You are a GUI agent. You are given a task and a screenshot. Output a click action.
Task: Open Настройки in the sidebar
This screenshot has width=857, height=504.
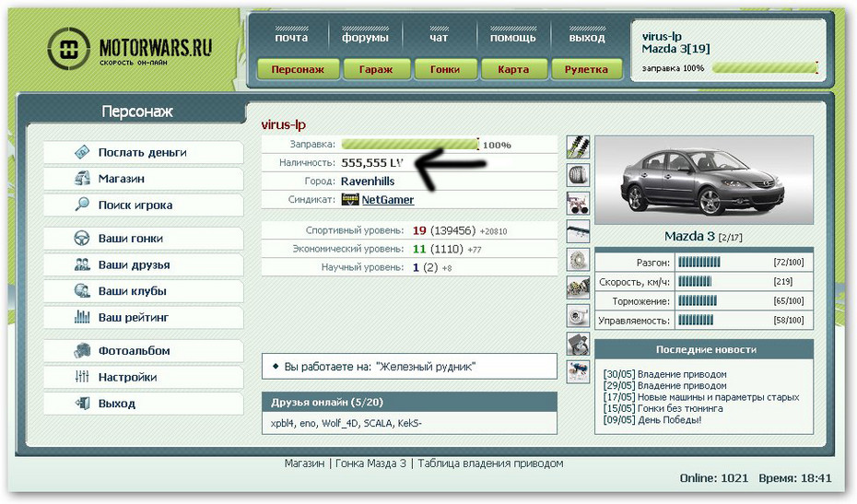point(144,377)
